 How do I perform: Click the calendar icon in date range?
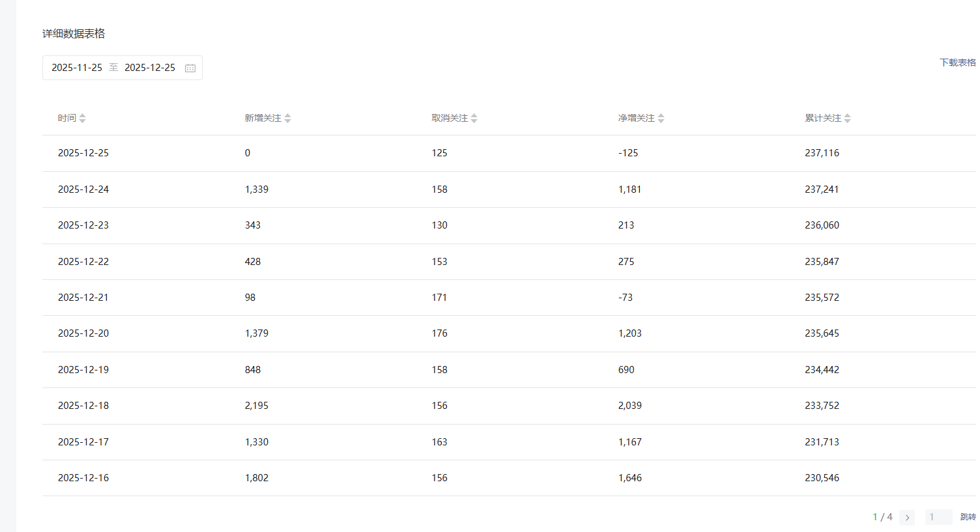190,68
